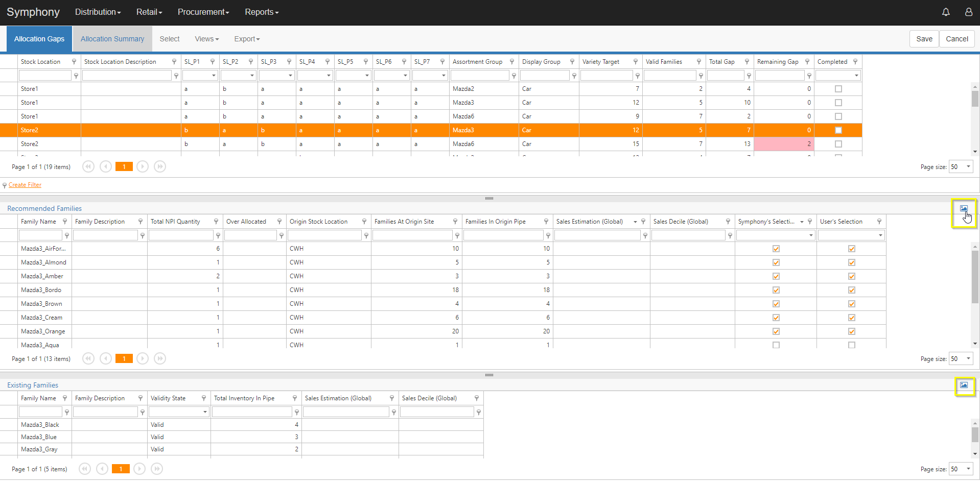Open the image export icon for Recommended Families
980x483 pixels.
[964, 208]
